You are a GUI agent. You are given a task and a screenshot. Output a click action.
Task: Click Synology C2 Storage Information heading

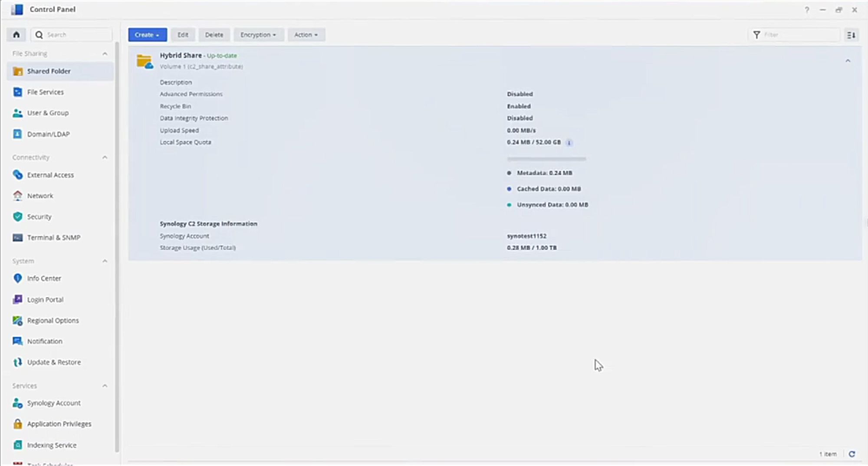click(x=208, y=224)
